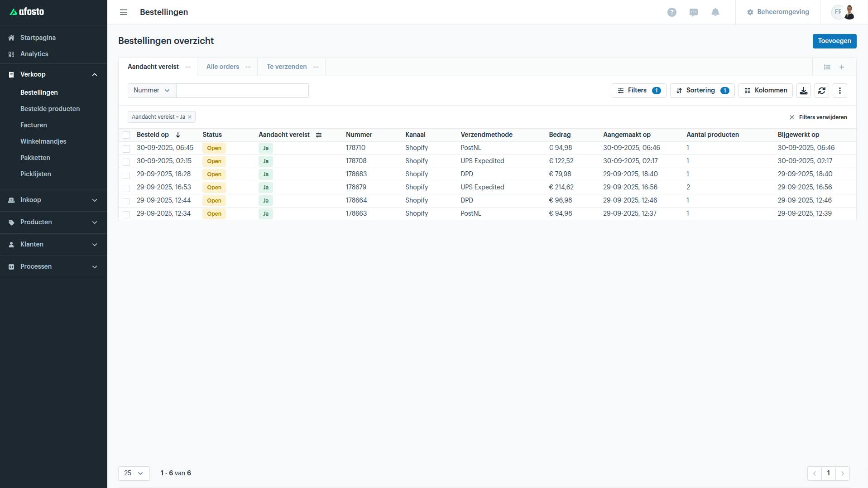Check the box for order 178683
Viewport: 868px width, 488px height.
coord(126,175)
